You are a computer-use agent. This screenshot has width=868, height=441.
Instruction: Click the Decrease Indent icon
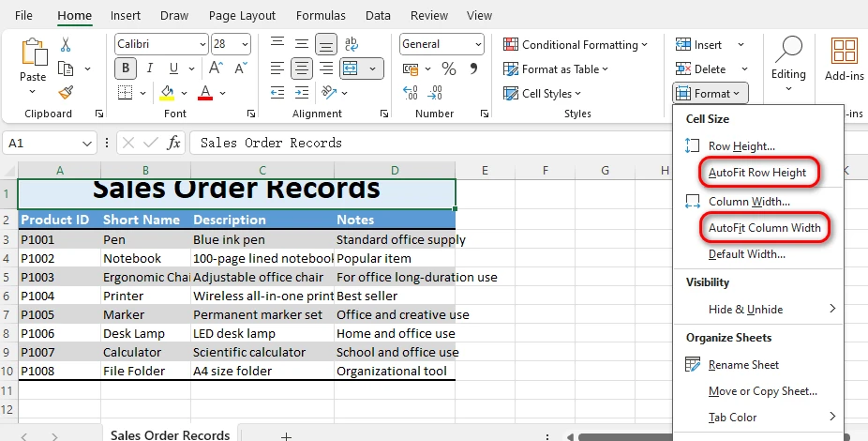[x=277, y=93]
